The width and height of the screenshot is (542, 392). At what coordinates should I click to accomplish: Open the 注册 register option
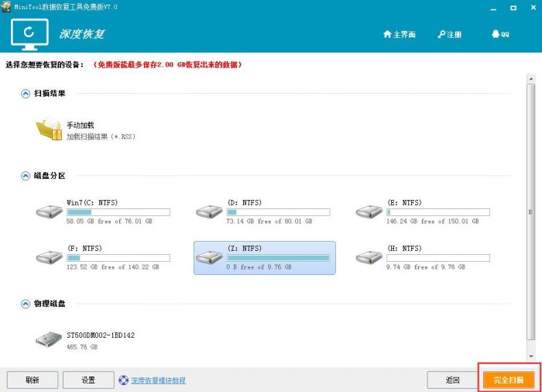tap(449, 34)
